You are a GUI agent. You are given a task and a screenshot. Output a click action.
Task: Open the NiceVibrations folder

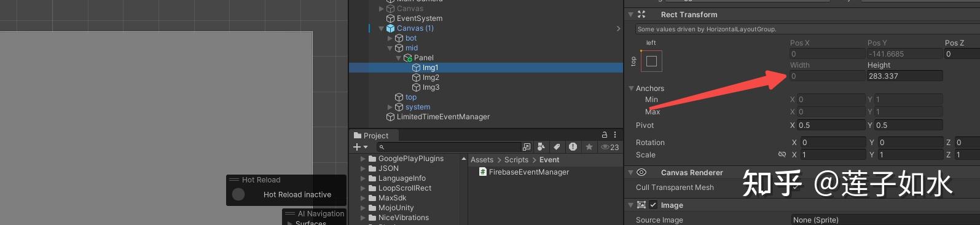404,218
